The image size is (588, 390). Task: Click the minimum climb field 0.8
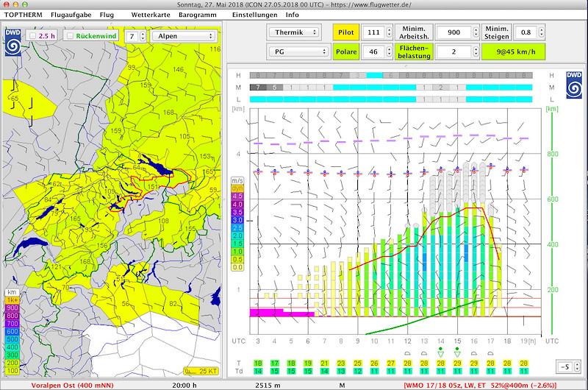pos(526,32)
